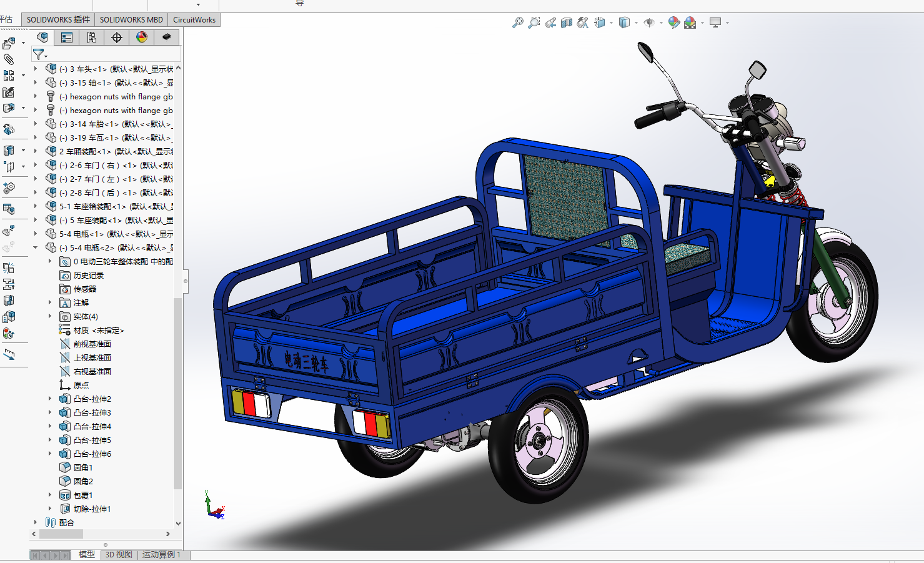Open the Edit Appearance color ball icon

coord(673,22)
